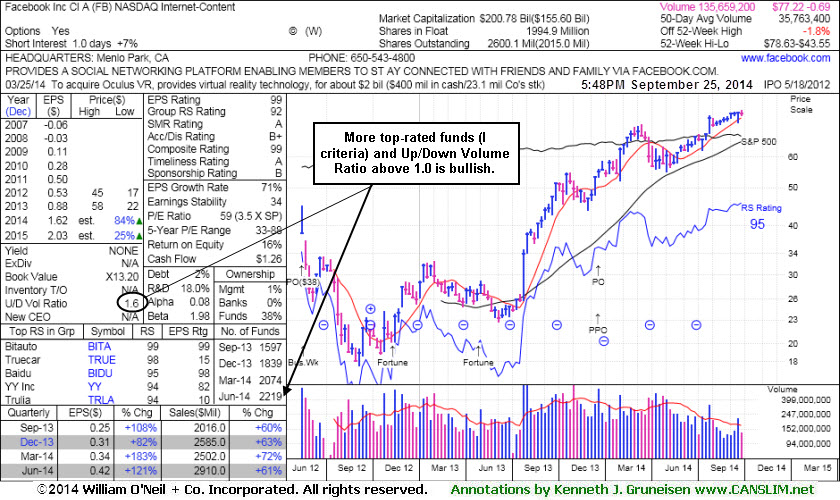Select the Earnings Stability 34 row

pyautogui.click(x=215, y=202)
